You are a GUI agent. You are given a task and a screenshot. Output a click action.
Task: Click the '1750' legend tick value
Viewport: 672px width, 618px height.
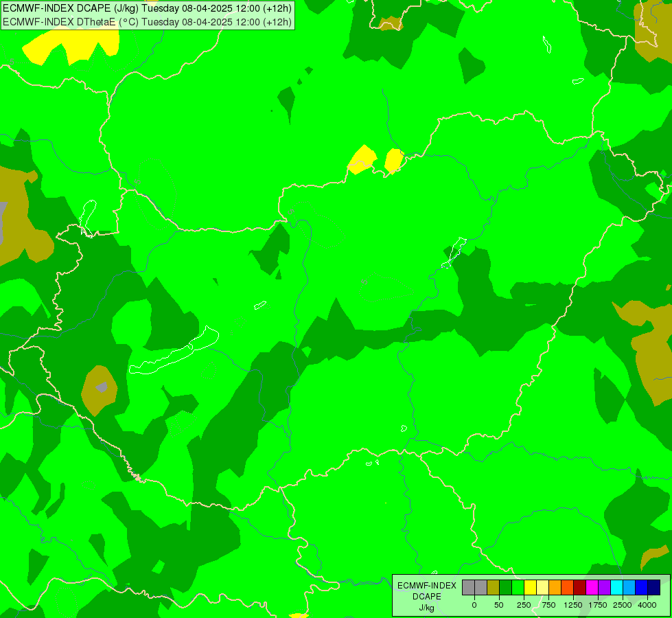click(x=598, y=605)
